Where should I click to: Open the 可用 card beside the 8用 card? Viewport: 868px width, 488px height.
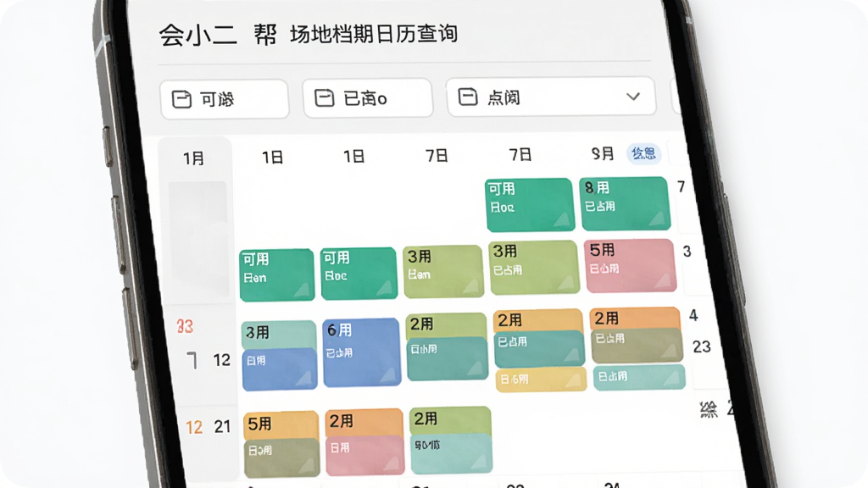click(529, 205)
